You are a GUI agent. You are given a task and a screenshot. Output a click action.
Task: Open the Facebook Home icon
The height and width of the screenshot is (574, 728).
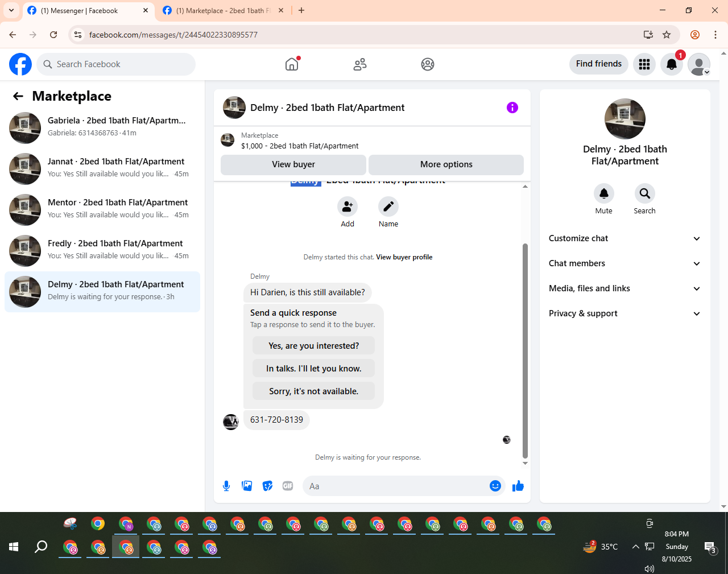(x=292, y=64)
